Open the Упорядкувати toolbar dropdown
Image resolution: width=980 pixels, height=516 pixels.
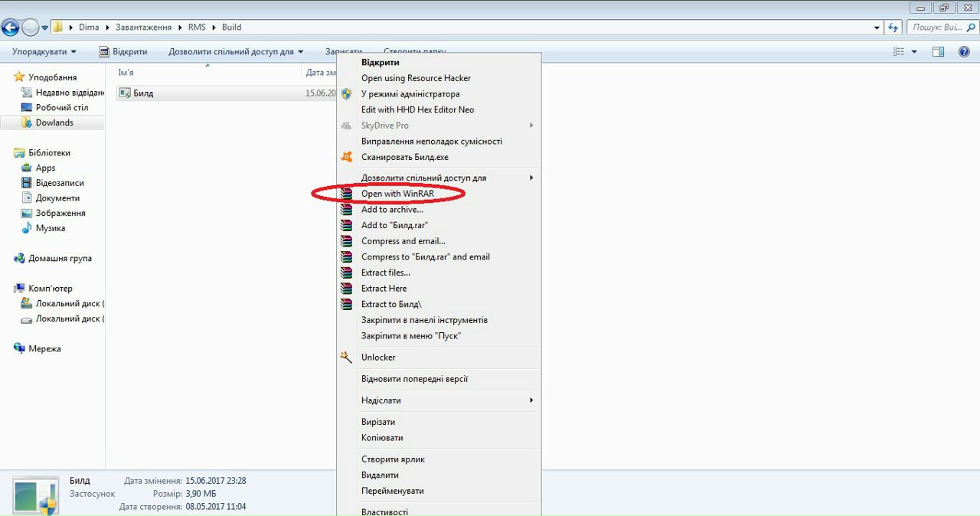coord(44,52)
